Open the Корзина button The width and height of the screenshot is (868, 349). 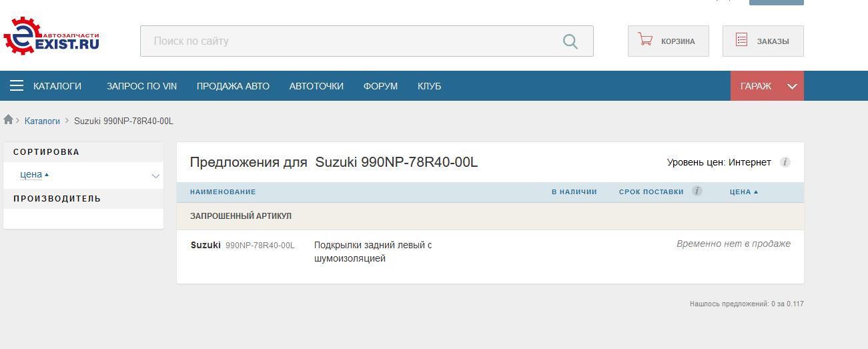[x=669, y=41]
